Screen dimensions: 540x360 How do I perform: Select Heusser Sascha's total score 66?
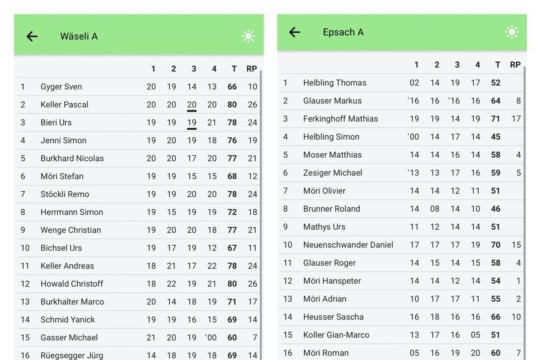coord(496,317)
